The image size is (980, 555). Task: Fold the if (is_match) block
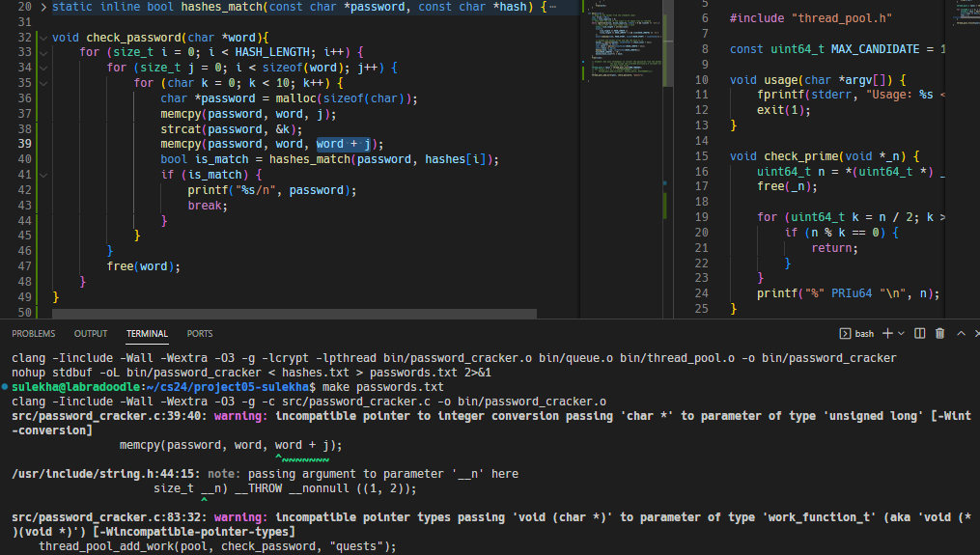(43, 175)
